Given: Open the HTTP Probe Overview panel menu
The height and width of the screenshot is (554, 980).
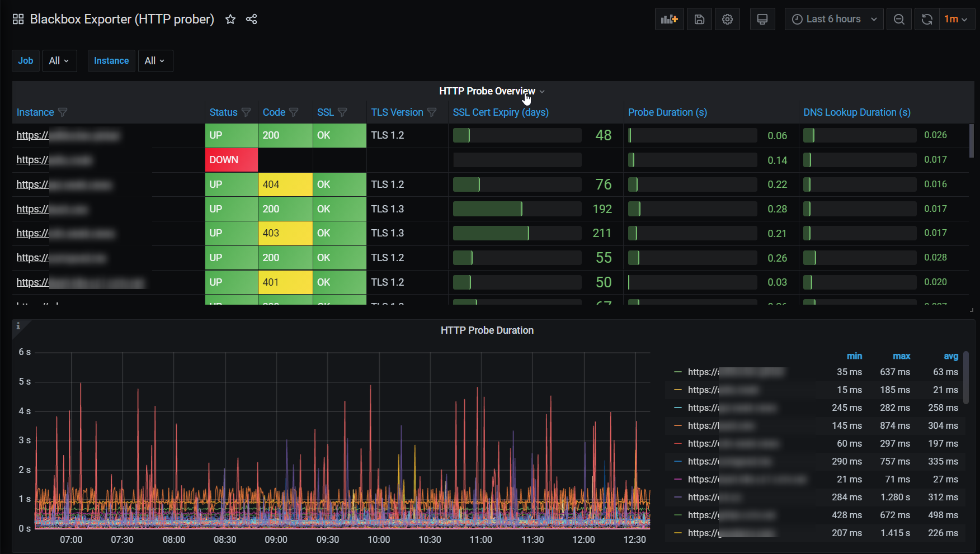Looking at the screenshot, I should coord(487,91).
